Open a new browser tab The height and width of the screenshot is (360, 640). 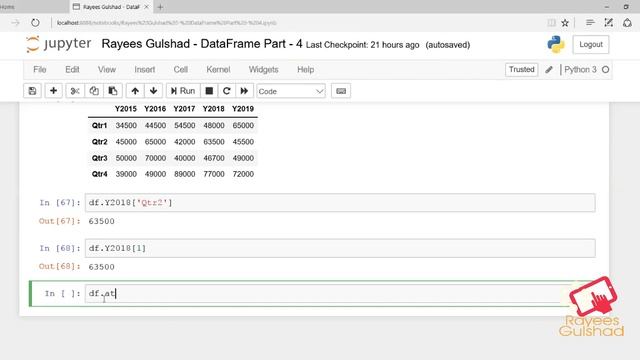(160, 7)
